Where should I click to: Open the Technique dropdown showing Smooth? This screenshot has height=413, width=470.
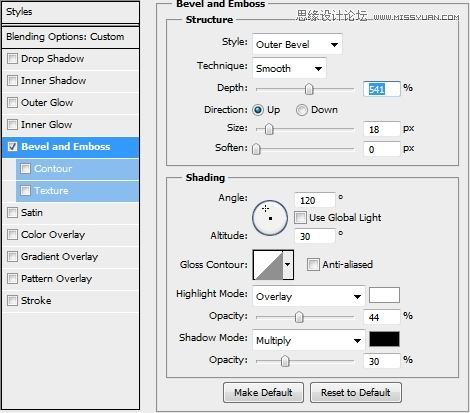click(289, 68)
